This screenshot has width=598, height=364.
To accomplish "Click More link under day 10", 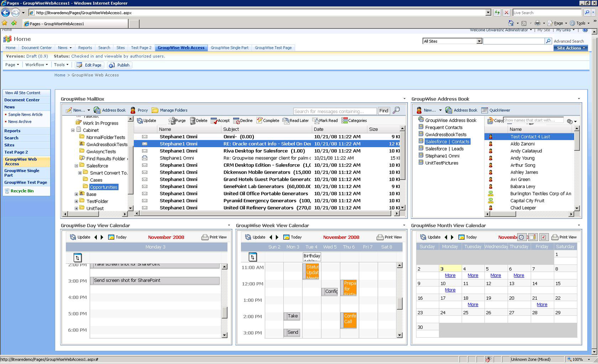I will pos(450,290).
